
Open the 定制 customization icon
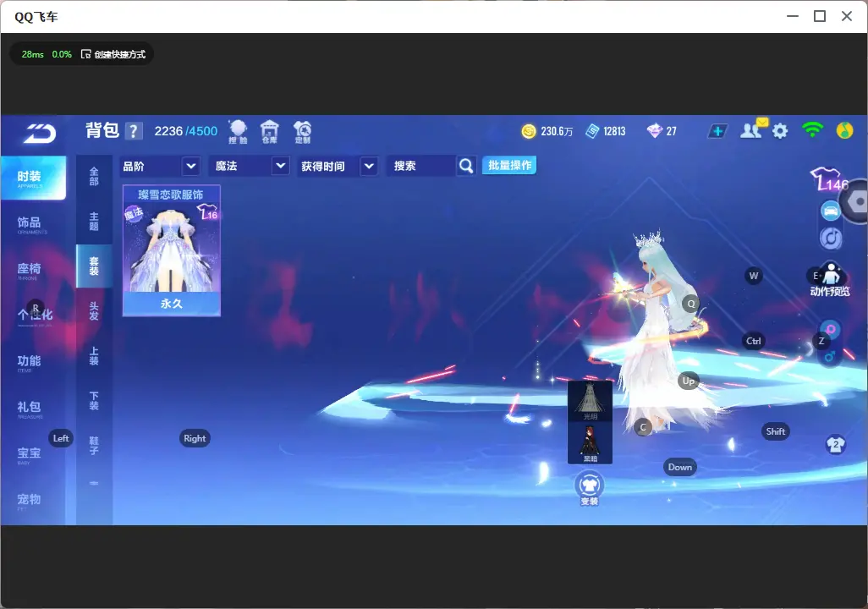302,132
